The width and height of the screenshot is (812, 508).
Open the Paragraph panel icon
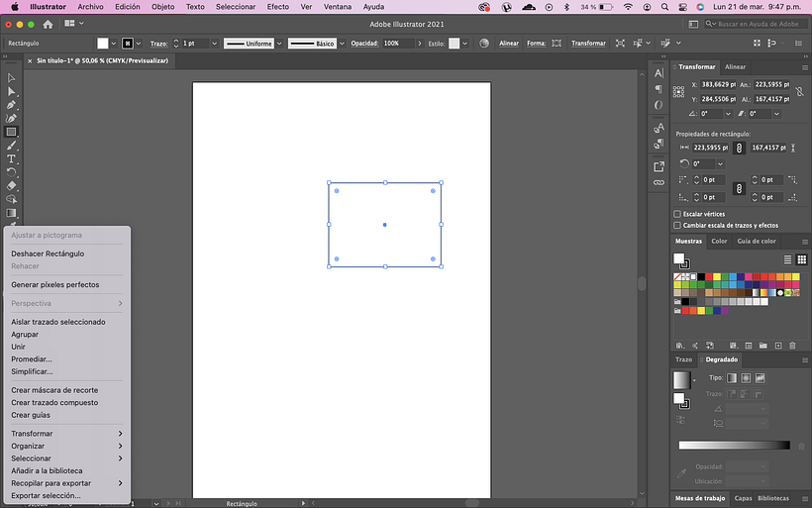pyautogui.click(x=659, y=89)
